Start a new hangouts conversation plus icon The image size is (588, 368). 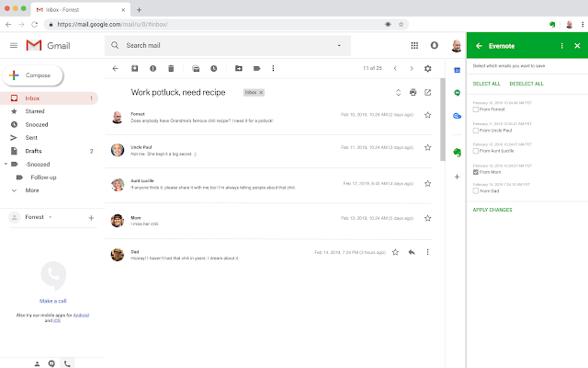click(91, 218)
